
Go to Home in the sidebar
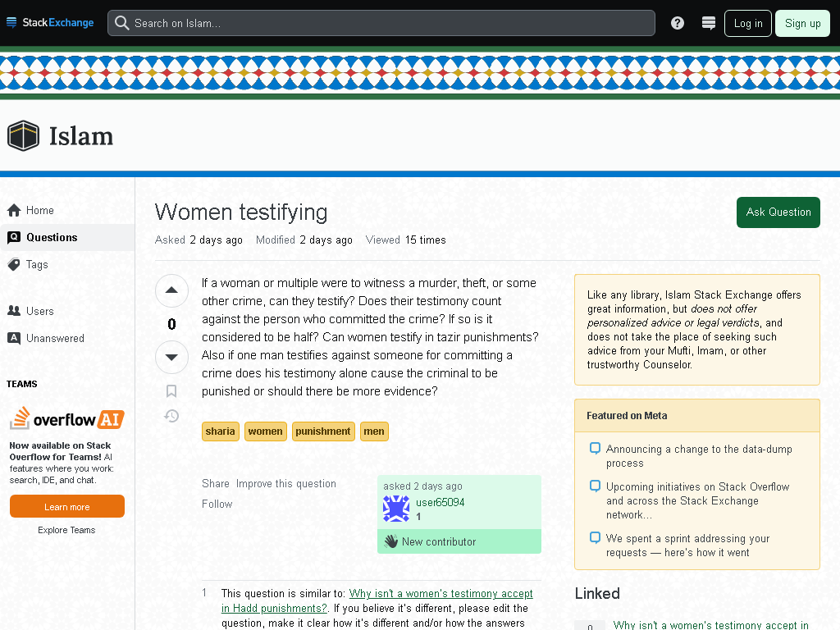point(67,210)
